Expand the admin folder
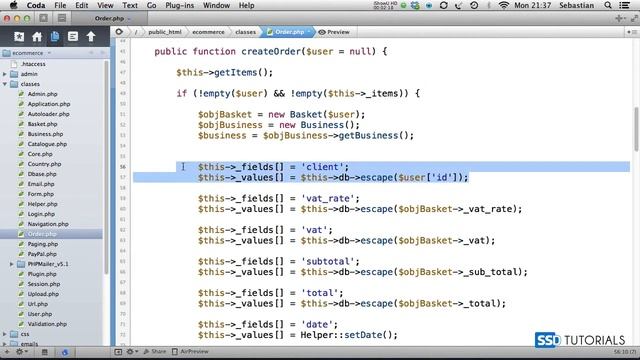The image size is (640, 360). [x=5, y=74]
